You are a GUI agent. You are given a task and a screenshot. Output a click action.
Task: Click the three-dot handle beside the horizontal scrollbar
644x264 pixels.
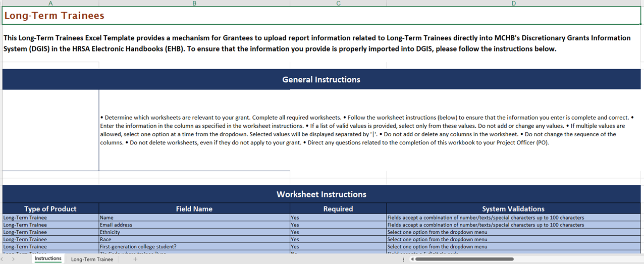[x=403, y=259]
